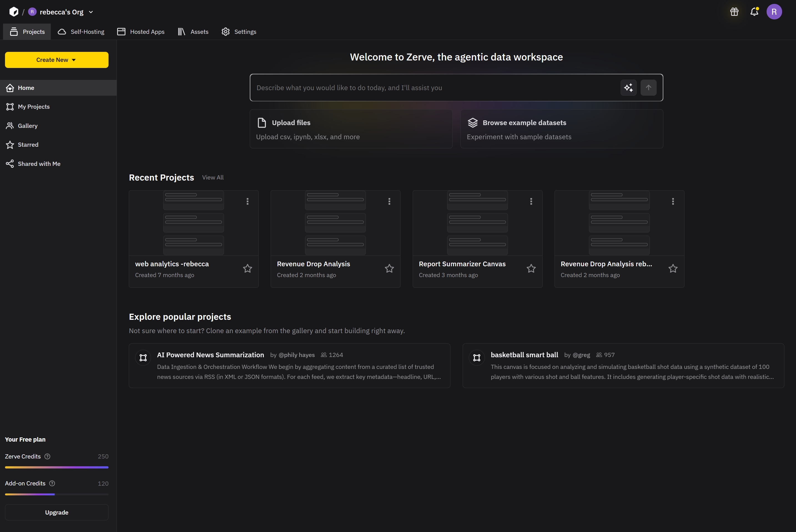The image size is (796, 532).
Task: Open Browse example datasets
Action: click(561, 129)
